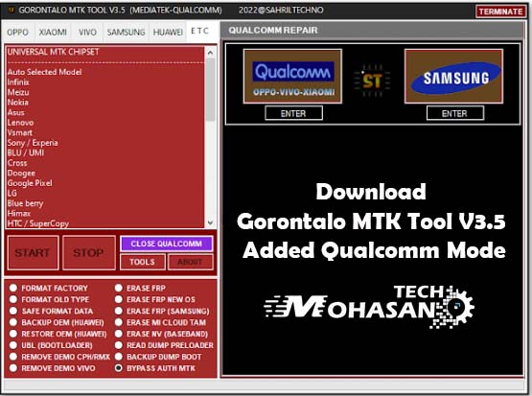Select Auto Selected Model in the list
This screenshot has width=532, height=396.
click(x=105, y=72)
